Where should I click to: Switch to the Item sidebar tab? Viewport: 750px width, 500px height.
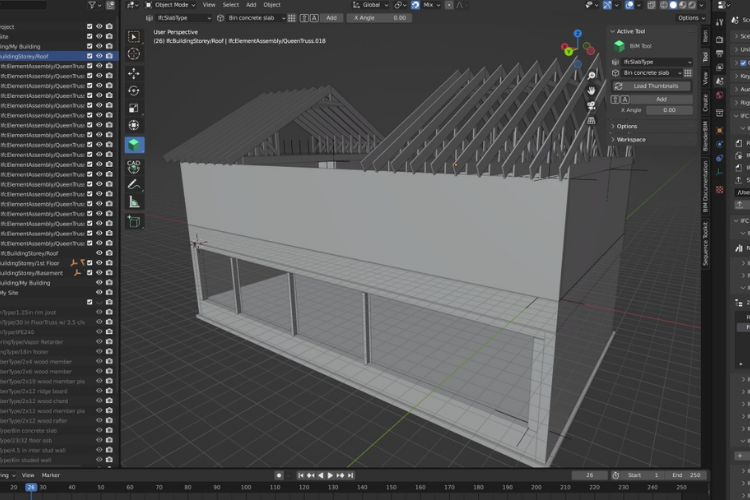(706, 36)
